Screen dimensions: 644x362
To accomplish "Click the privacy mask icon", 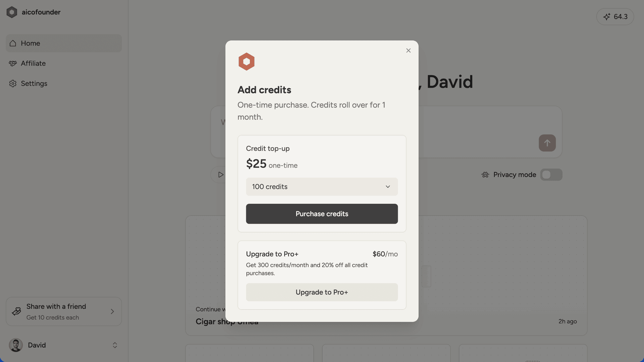I will pos(485,175).
